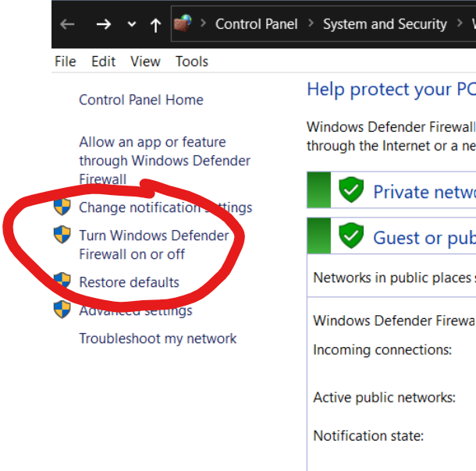Select the Active public networks label

pyautogui.click(x=385, y=398)
